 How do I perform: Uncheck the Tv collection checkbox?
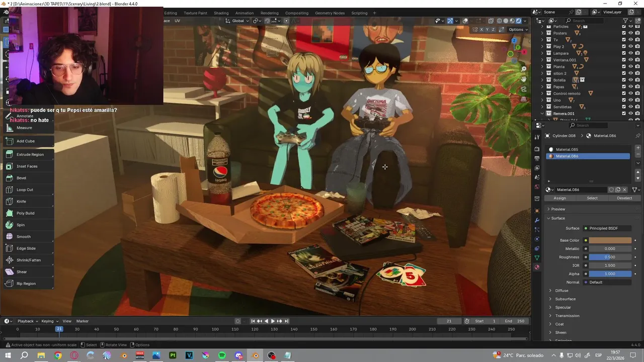624,40
